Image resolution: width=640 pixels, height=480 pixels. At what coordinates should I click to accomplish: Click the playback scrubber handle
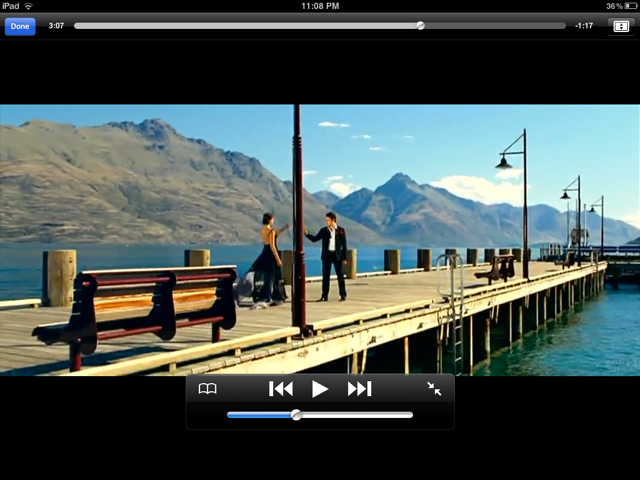420,26
